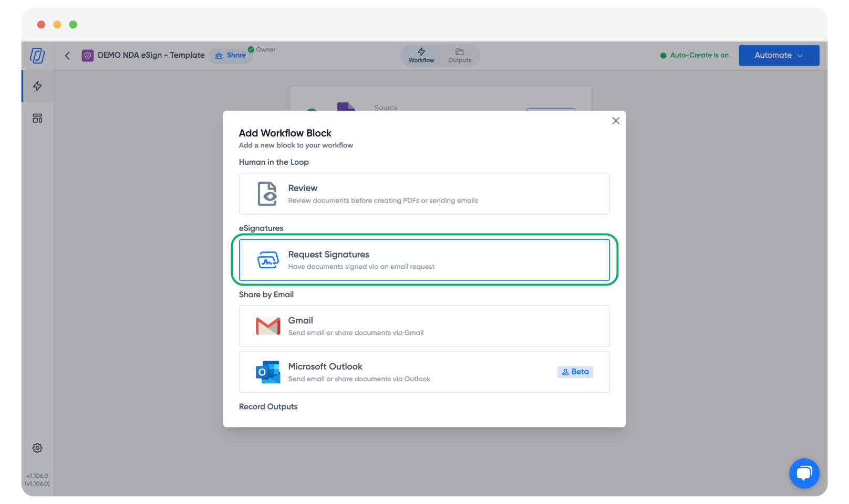
Task: Switch to the Outputs tab
Action: point(460,55)
